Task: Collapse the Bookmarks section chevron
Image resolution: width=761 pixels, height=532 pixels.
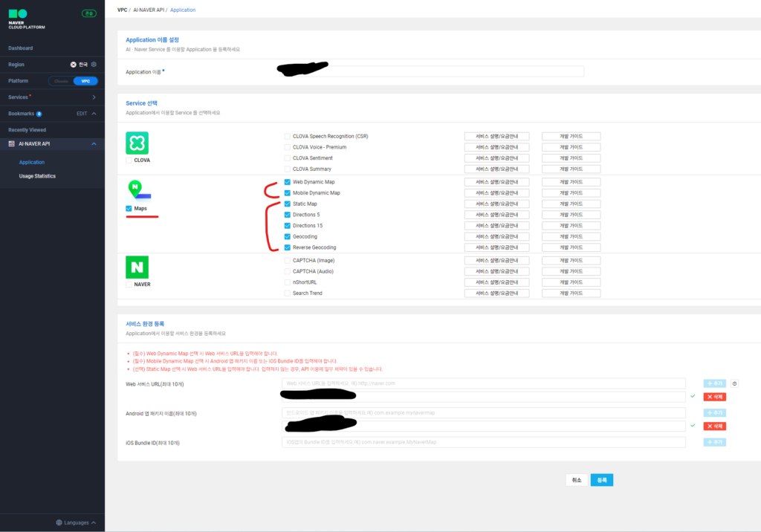Action: (94, 114)
